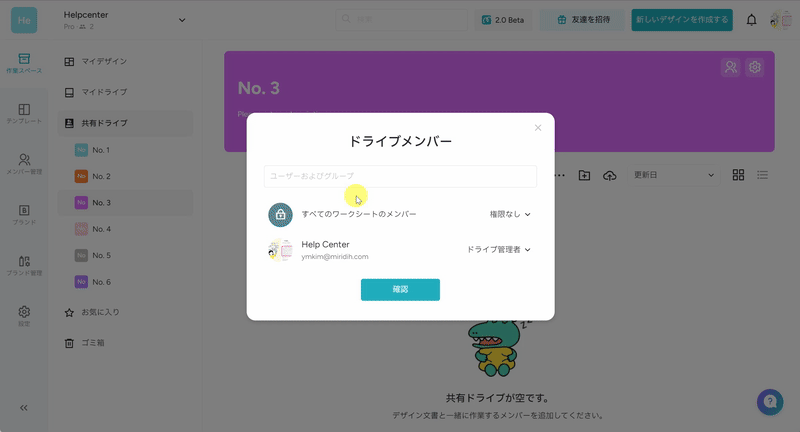Open the 権限なし permission dropdown
Viewport: 800px width, 432px height.
point(509,214)
